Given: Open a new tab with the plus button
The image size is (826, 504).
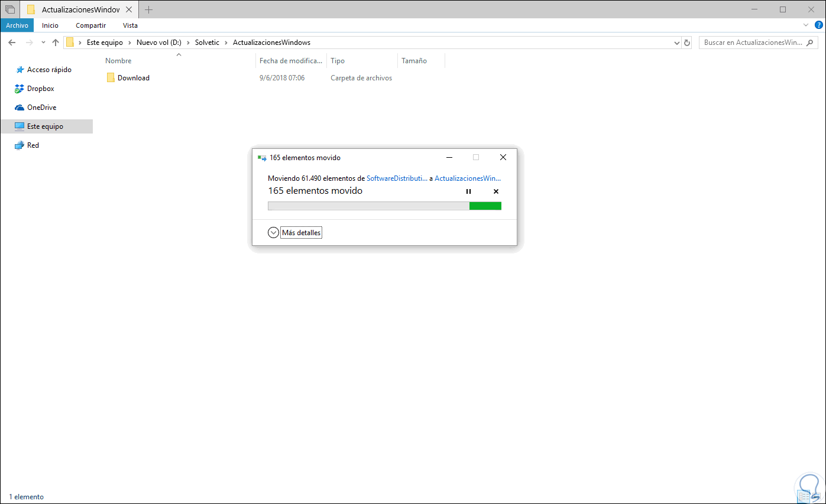Looking at the screenshot, I should 148,9.
